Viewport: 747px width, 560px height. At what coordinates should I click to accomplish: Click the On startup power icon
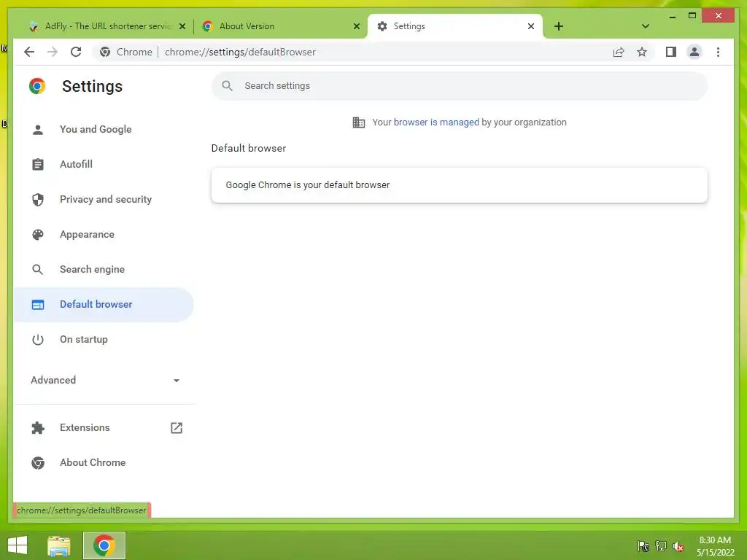pos(38,340)
